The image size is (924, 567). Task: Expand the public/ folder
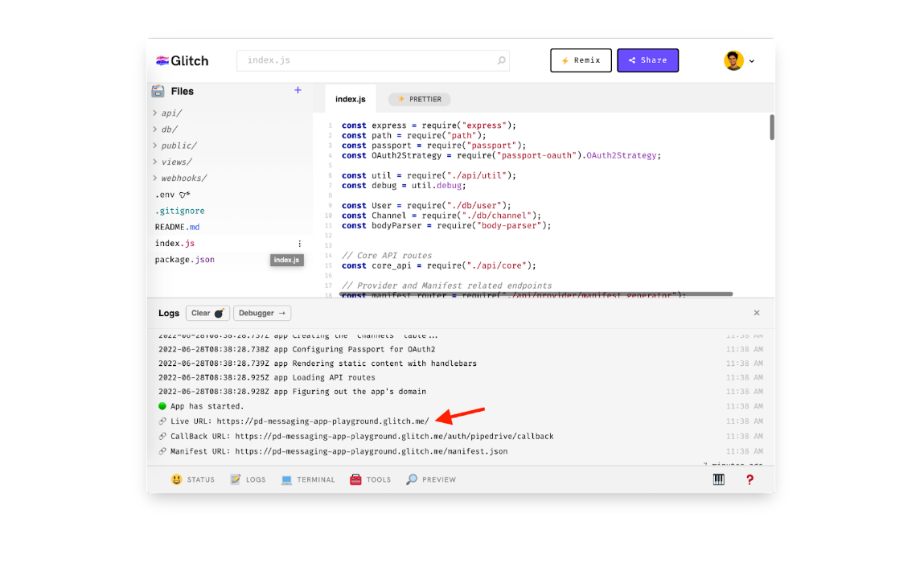tap(179, 146)
